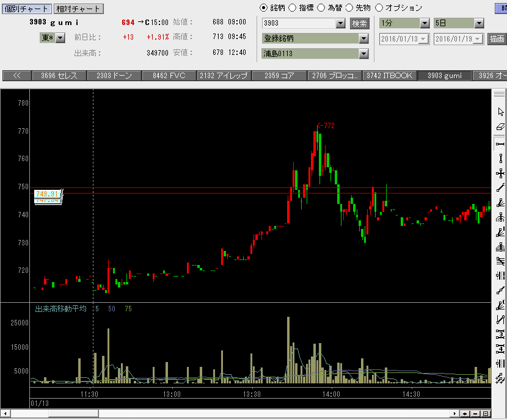Select the bracket tool labeled 4
507x420 pixels.
coord(500,349)
